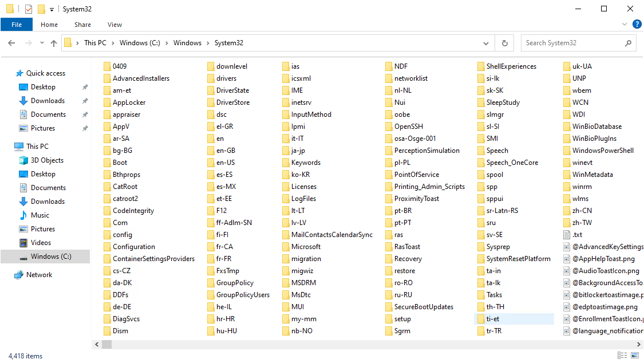Image resolution: width=644 pixels, height=363 pixels.
Task: Open the Help question mark icon
Action: [637, 25]
